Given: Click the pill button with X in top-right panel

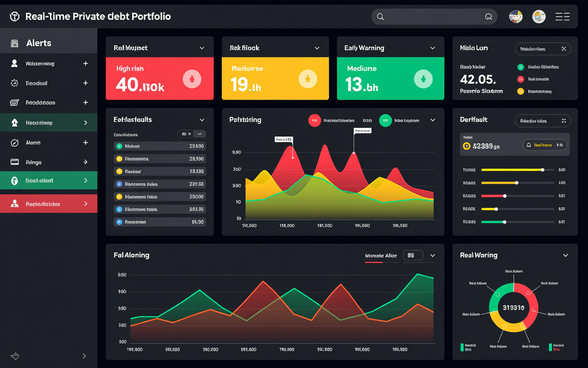Looking at the screenshot, I should 543,49.
